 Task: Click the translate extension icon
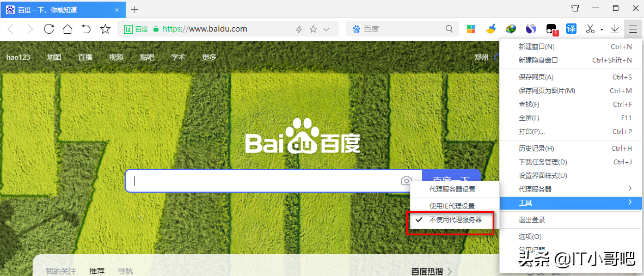[x=571, y=29]
